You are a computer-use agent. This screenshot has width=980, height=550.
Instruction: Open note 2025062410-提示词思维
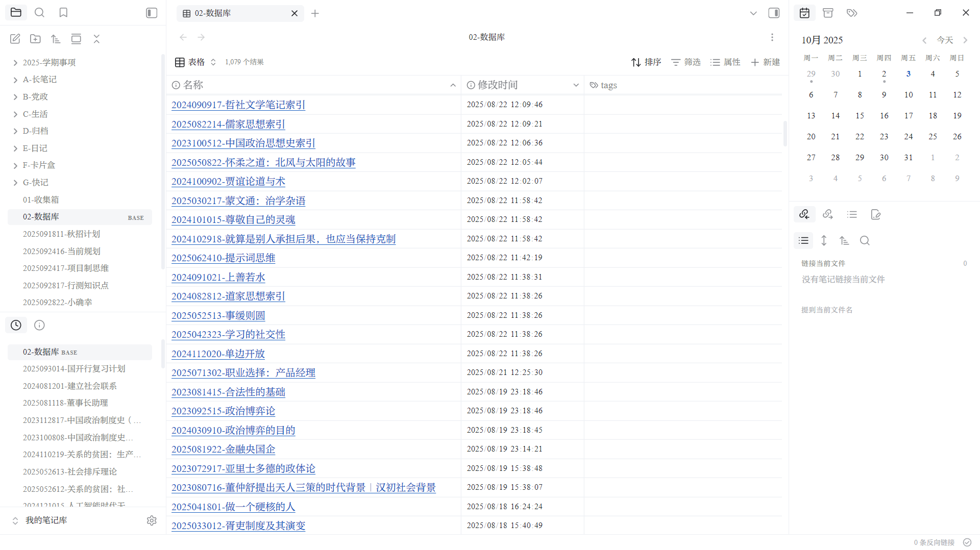point(223,258)
